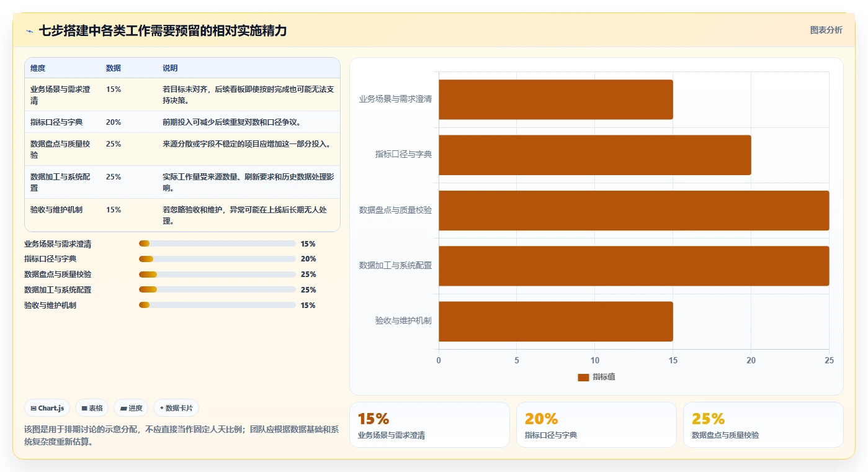Viewport: 868px width, 472px height.
Task: Toggle the 指标值 legend color box
Action: click(x=583, y=377)
